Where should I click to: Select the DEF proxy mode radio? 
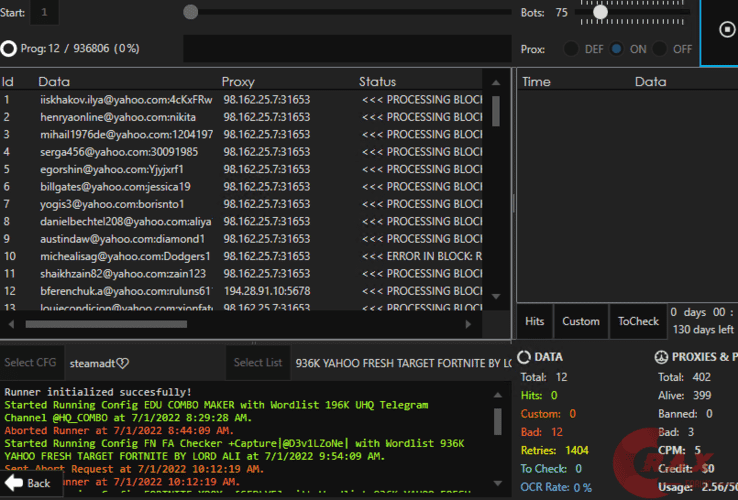tap(571, 49)
